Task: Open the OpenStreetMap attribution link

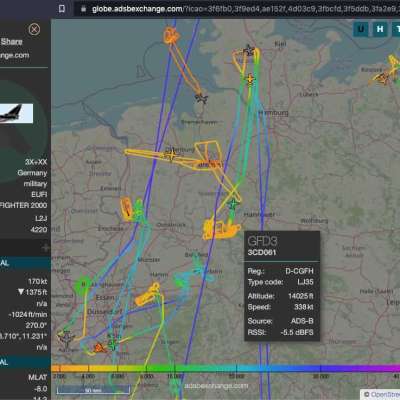Action: (381, 395)
